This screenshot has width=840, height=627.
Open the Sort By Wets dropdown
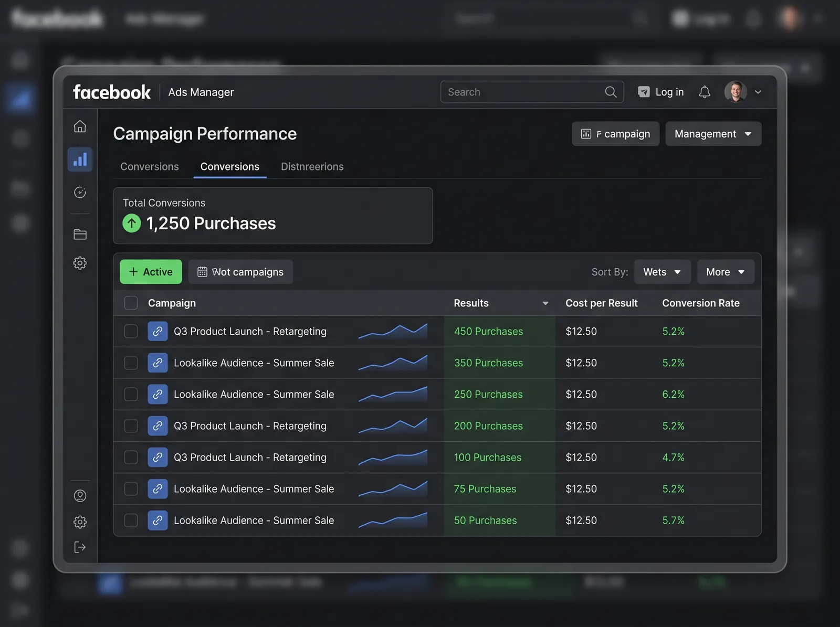(662, 272)
